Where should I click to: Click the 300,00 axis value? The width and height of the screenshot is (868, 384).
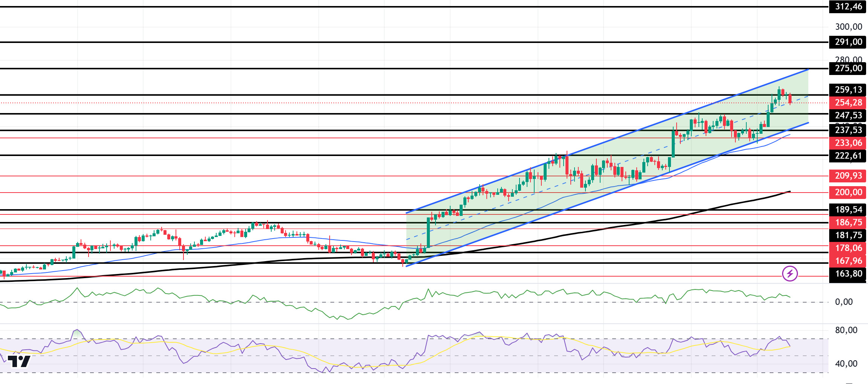[848, 27]
